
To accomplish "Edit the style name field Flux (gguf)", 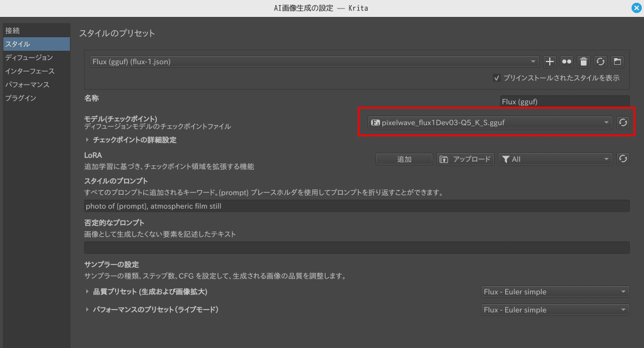I will [564, 102].
